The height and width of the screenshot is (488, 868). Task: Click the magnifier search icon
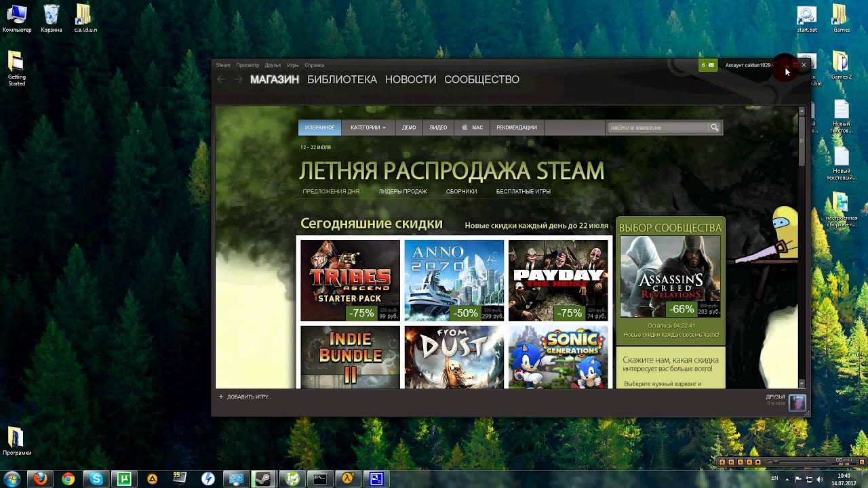click(714, 127)
